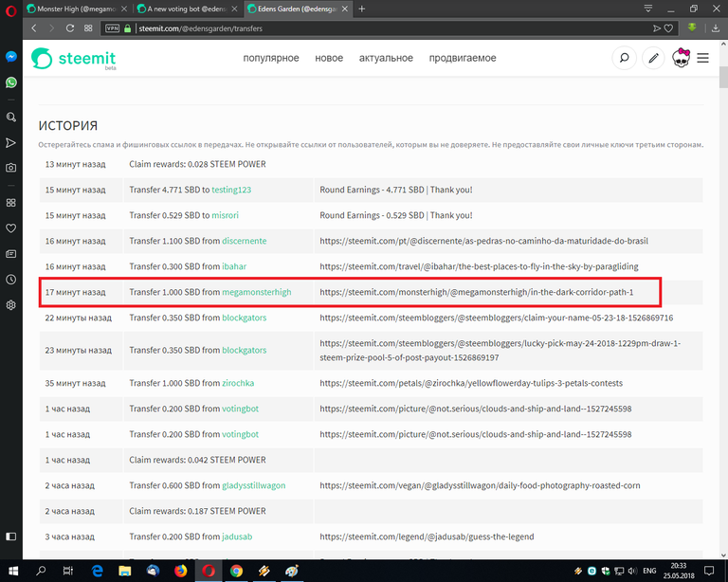Open bookmarks heart in Opera sidebar

pyautogui.click(x=10, y=228)
